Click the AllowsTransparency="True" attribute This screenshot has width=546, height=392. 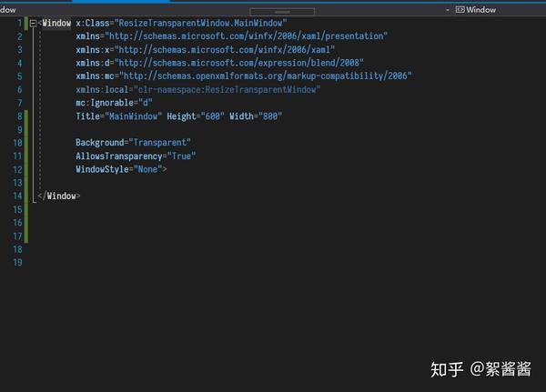[136, 156]
